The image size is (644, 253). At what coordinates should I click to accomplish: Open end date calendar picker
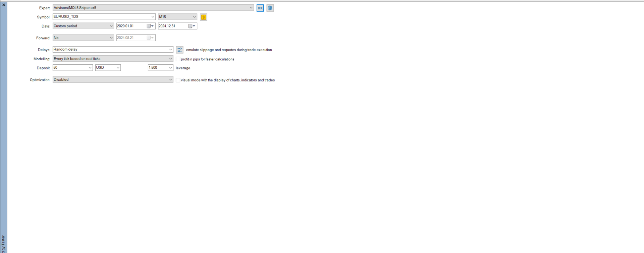pos(192,26)
